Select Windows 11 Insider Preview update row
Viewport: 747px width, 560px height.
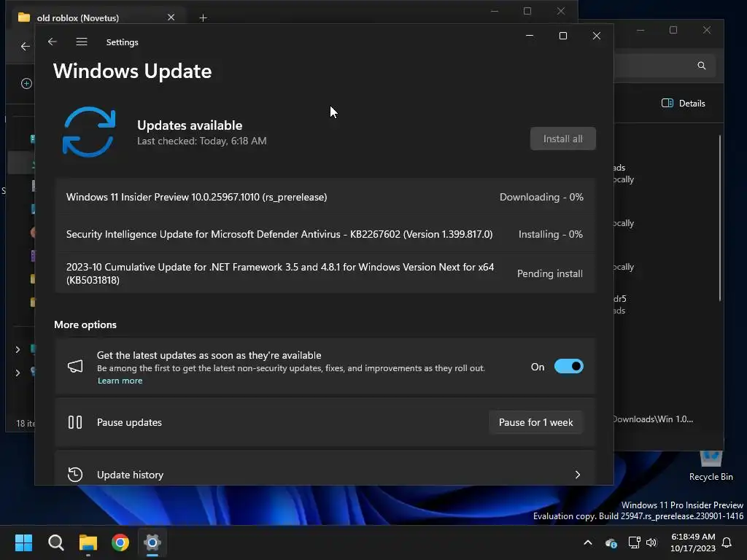(325, 197)
